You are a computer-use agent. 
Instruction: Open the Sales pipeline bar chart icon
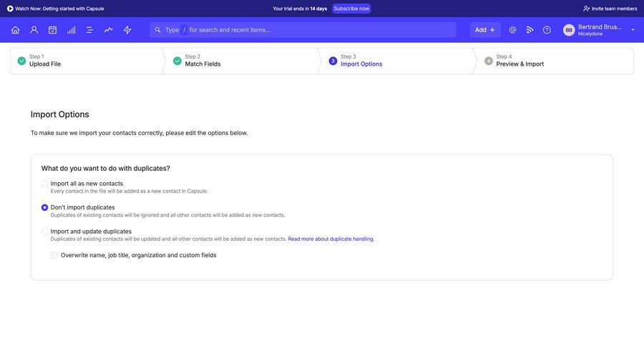[71, 30]
